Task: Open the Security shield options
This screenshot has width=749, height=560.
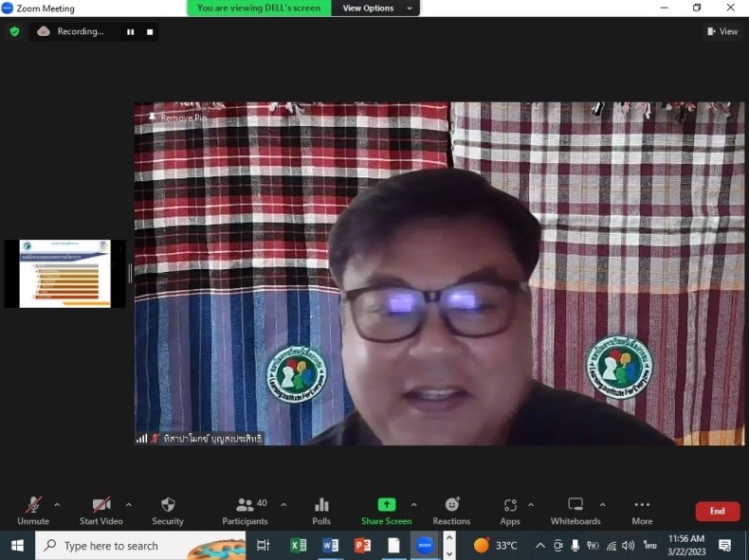Action: pos(168,510)
